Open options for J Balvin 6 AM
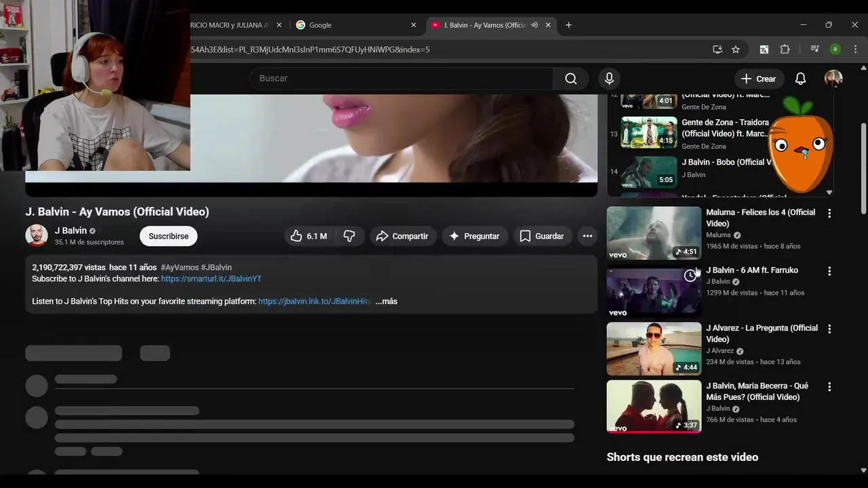Screen dimensions: 868x488 point(829,271)
